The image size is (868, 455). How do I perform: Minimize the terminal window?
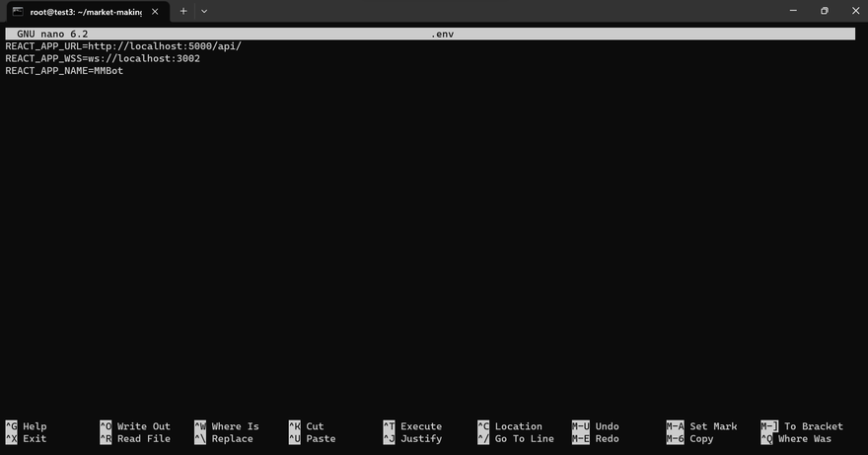point(791,11)
